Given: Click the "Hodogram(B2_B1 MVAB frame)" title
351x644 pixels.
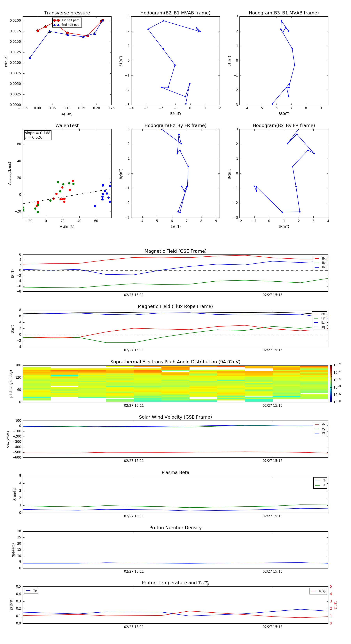Looking at the screenshot, I should pos(175,13).
